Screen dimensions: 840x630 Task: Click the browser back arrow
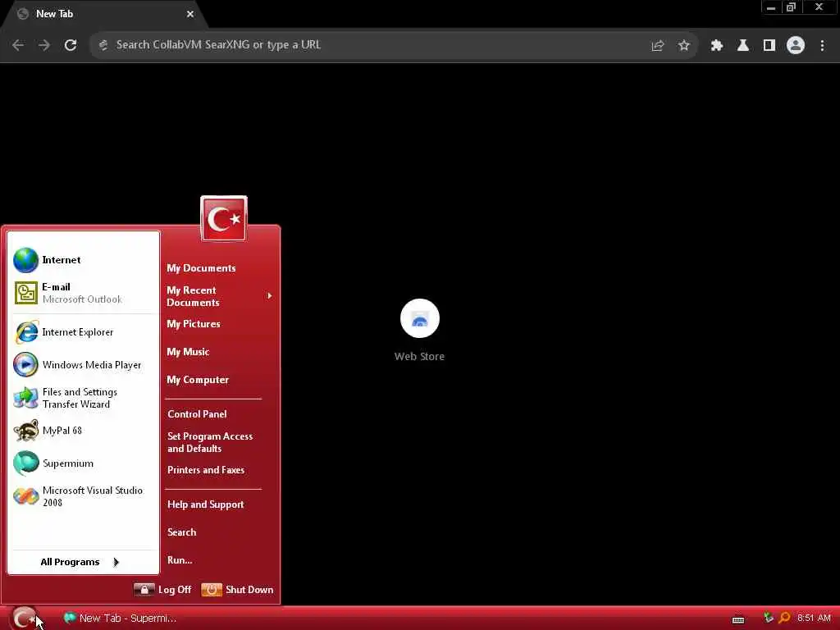pos(18,45)
